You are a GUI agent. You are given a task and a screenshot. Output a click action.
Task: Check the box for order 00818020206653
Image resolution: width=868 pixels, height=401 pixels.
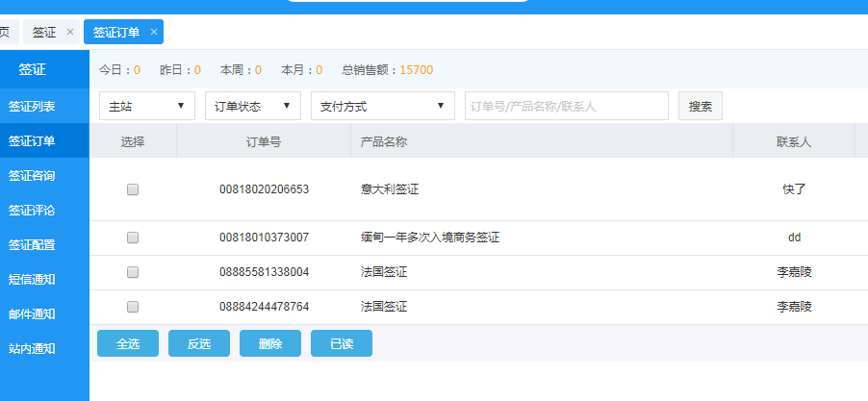[x=133, y=189]
